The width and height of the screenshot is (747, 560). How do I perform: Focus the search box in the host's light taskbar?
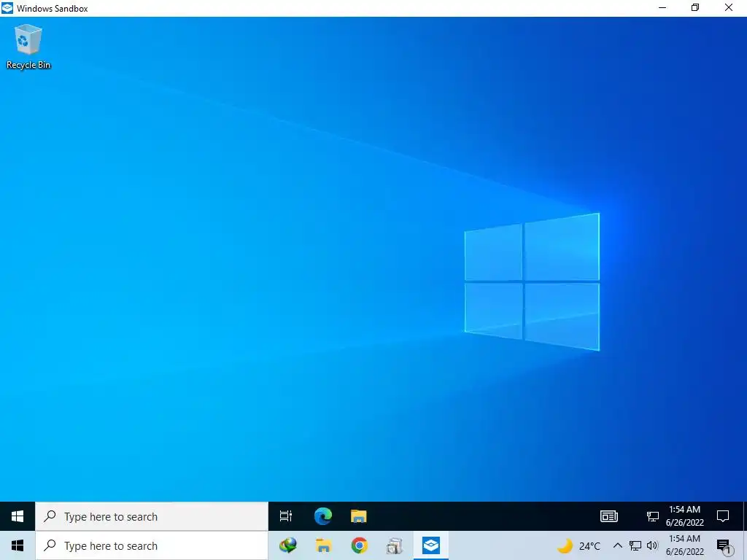tap(152, 545)
